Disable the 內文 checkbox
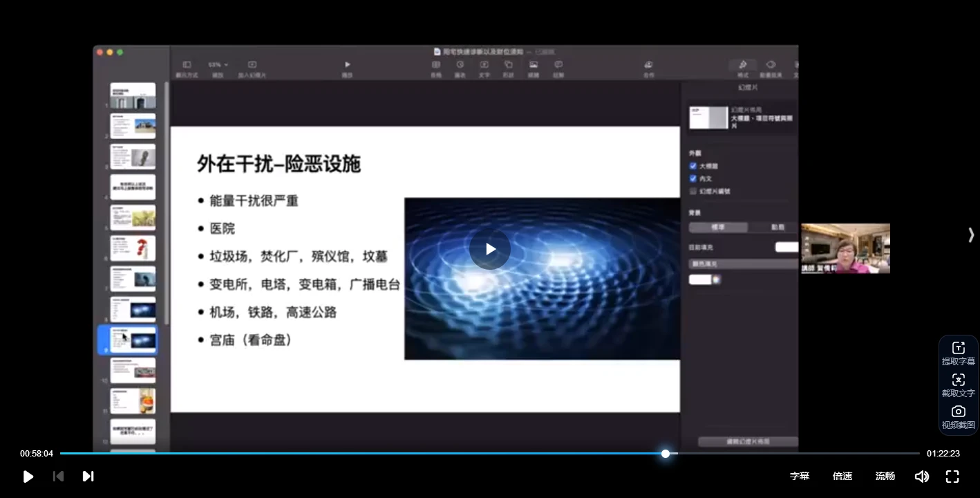Screen dimensions: 980x498 pyautogui.click(x=692, y=178)
